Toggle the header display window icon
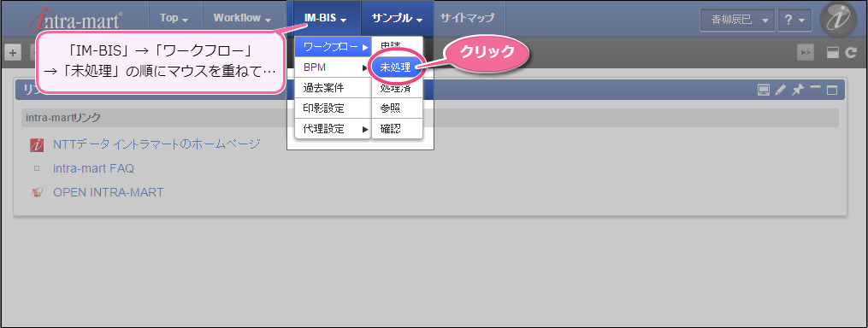The width and height of the screenshot is (868, 328). pos(833,53)
